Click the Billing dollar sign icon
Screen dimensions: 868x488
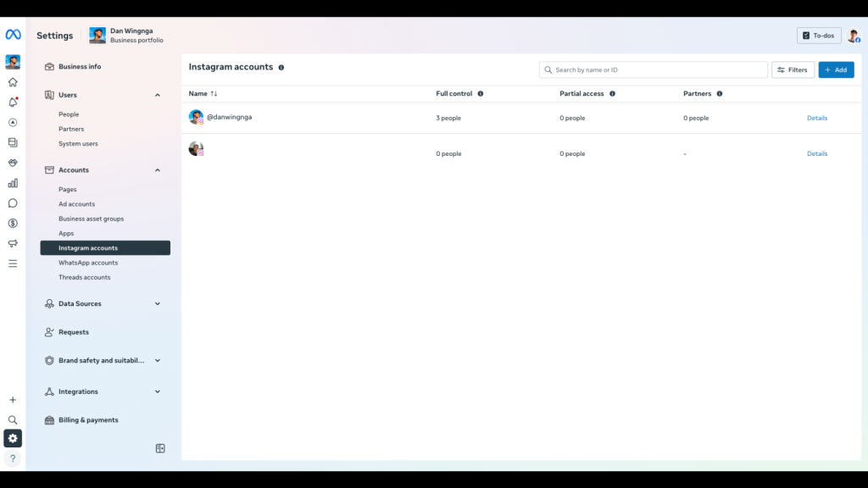(x=13, y=224)
